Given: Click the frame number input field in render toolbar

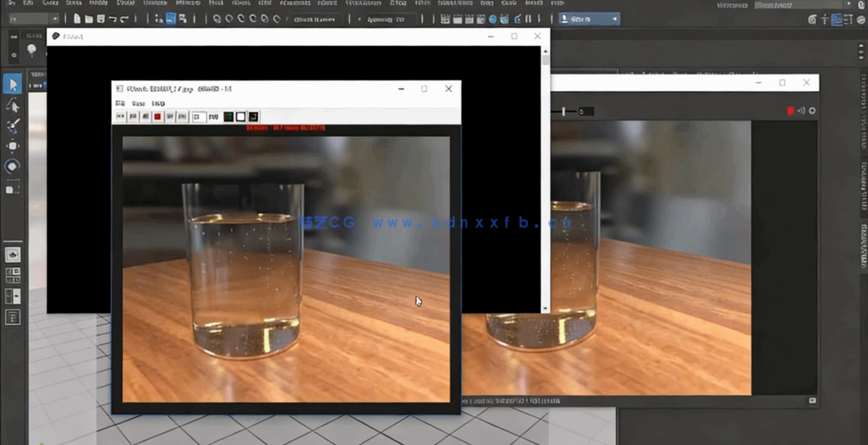Looking at the screenshot, I should point(198,117).
